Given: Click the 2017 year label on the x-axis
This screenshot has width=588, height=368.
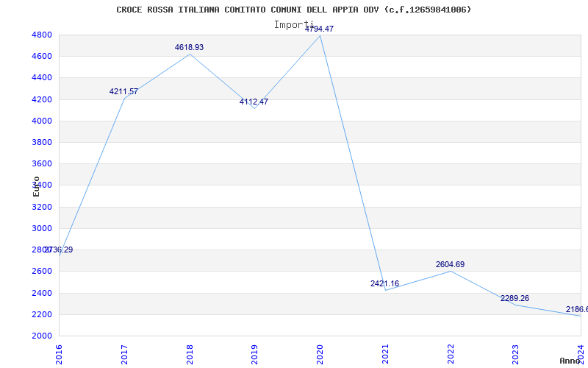Looking at the screenshot, I should point(124,354).
